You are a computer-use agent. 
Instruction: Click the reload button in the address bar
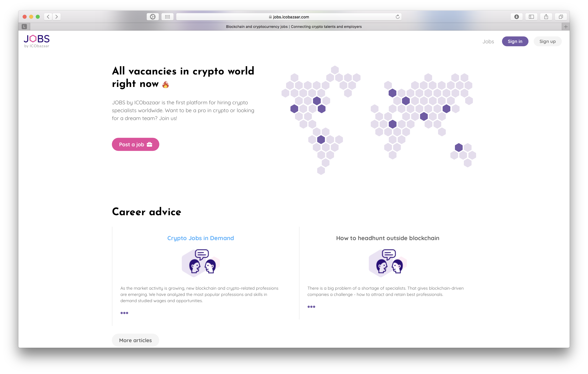[x=398, y=17]
